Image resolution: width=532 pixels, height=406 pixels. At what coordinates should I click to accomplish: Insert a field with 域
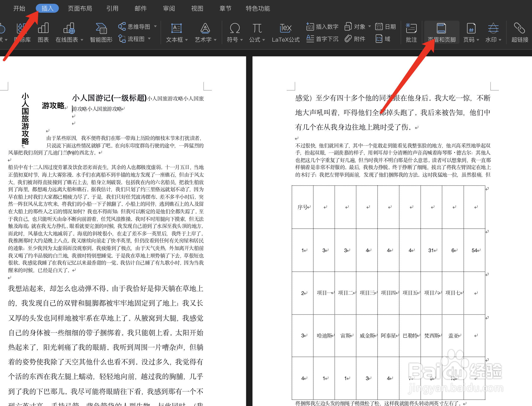pos(383,39)
